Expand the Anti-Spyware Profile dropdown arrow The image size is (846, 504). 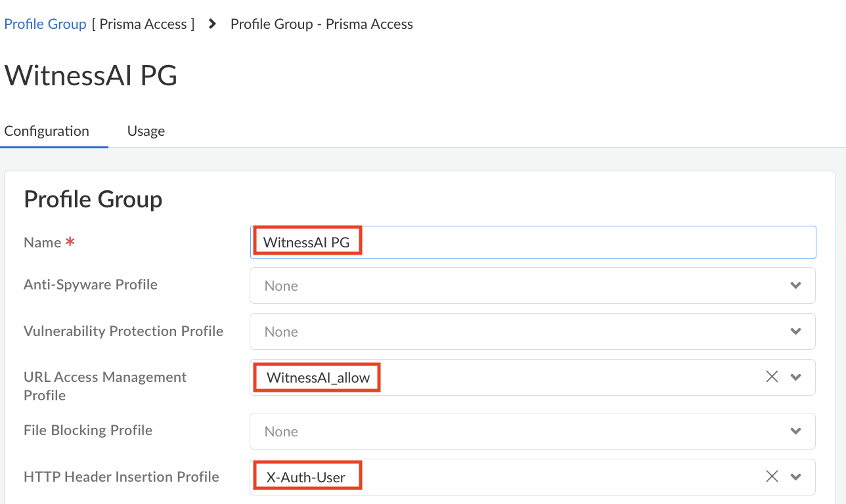[795, 285]
